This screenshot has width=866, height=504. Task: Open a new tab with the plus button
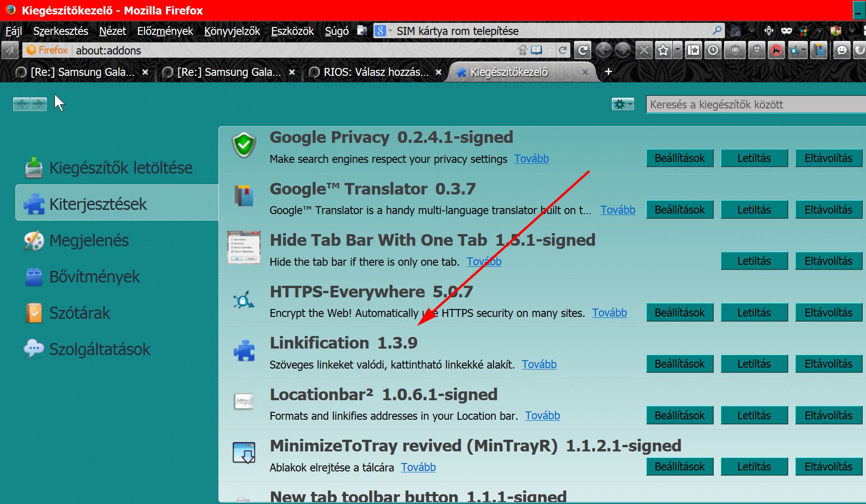coord(608,72)
